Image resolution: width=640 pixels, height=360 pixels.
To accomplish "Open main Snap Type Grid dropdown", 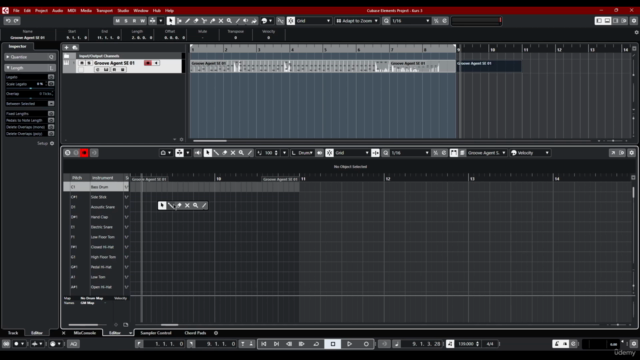I will coord(313,21).
